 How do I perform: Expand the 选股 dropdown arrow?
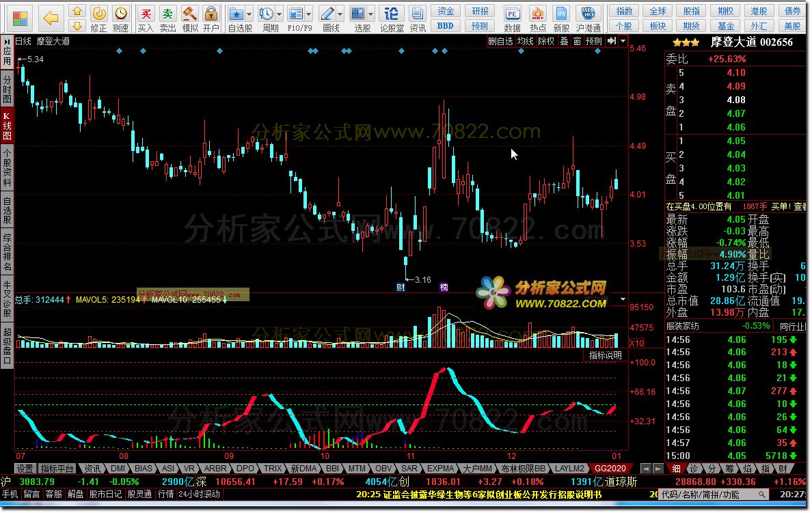pos(370,14)
